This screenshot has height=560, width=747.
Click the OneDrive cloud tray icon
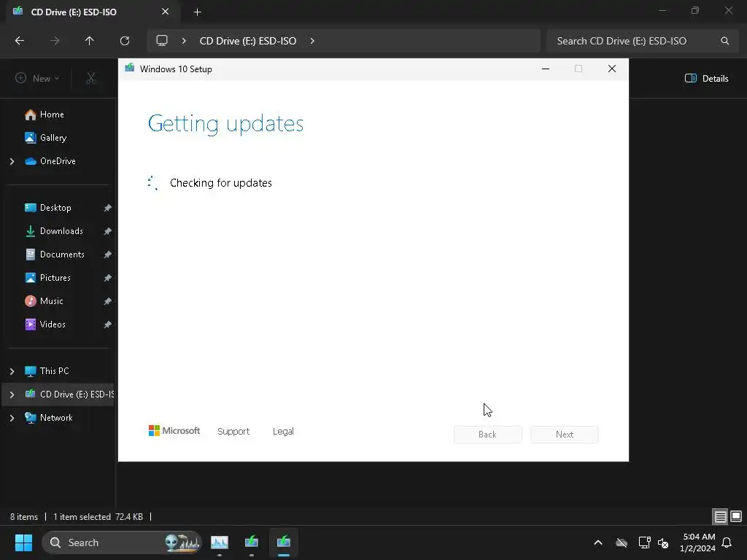pyautogui.click(x=622, y=542)
